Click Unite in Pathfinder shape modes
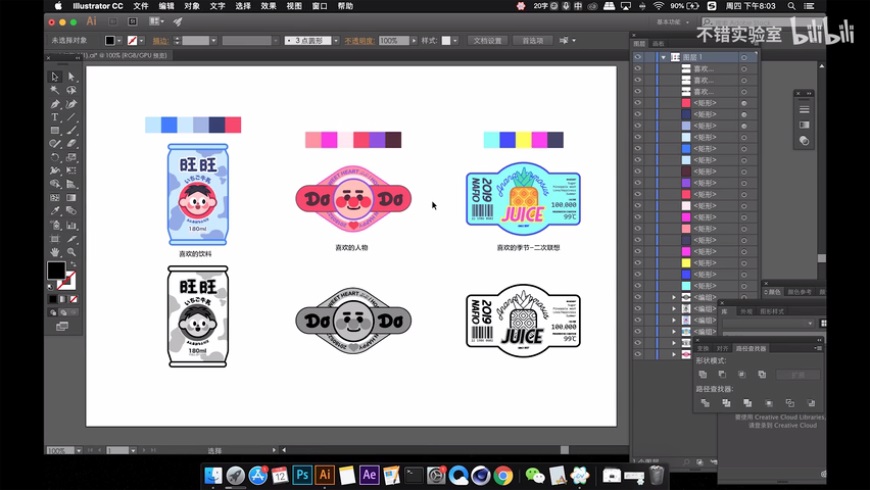 (x=703, y=375)
